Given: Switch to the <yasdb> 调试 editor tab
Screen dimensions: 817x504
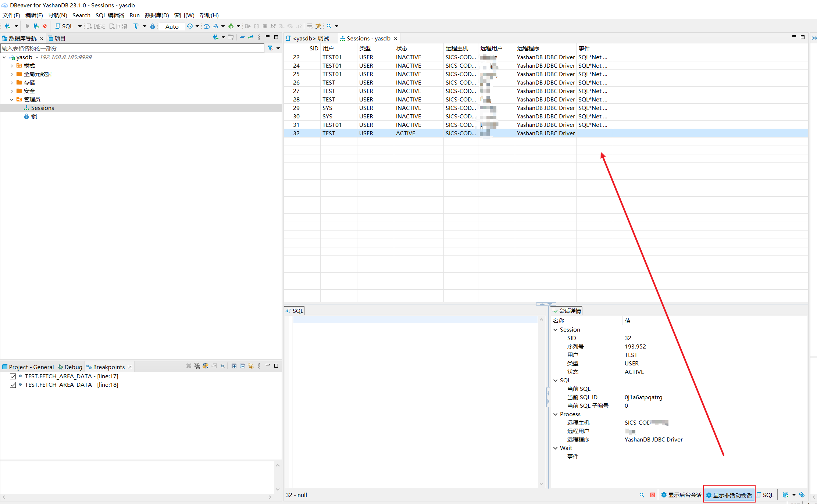Looking at the screenshot, I should (311, 38).
